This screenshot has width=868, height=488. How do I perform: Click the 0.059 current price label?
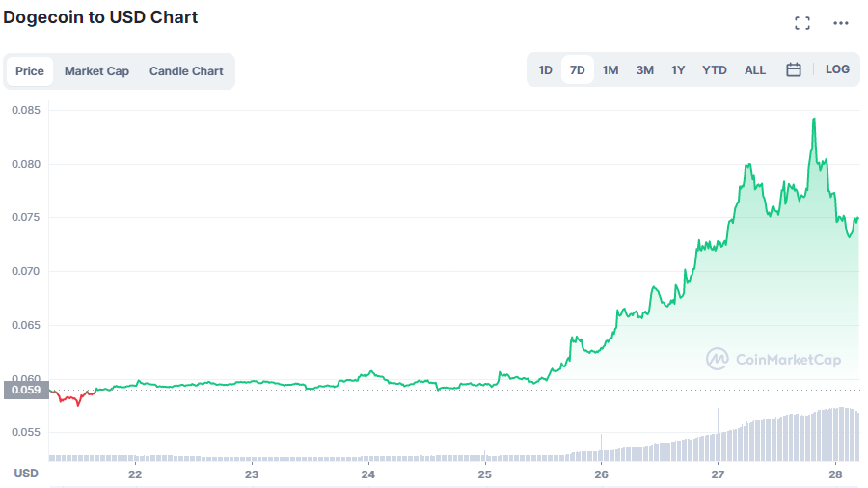coord(25,391)
